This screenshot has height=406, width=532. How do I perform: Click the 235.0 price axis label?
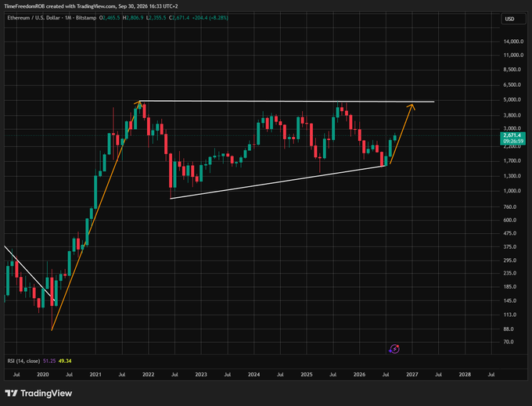pyautogui.click(x=510, y=273)
